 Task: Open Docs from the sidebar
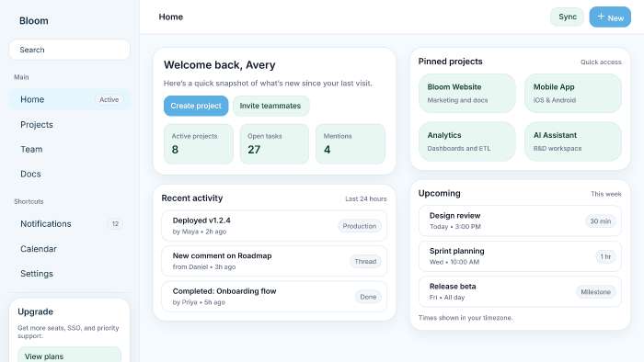(x=69, y=174)
